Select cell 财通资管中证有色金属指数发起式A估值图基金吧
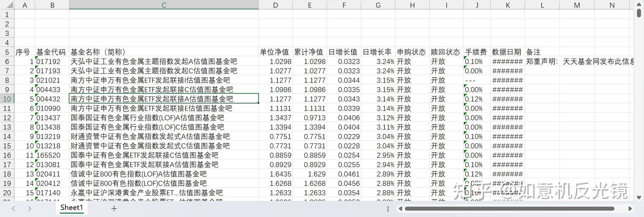This screenshot has width=644, height=217. pyautogui.click(x=164, y=136)
